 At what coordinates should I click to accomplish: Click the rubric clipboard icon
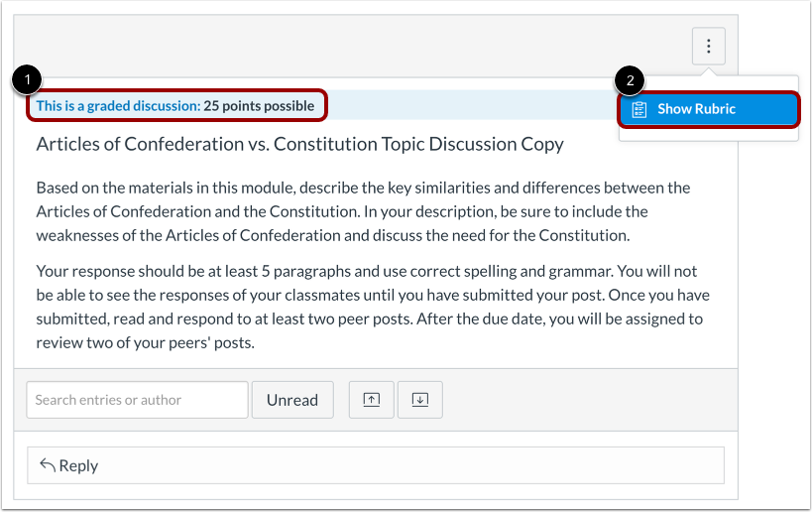[639, 109]
